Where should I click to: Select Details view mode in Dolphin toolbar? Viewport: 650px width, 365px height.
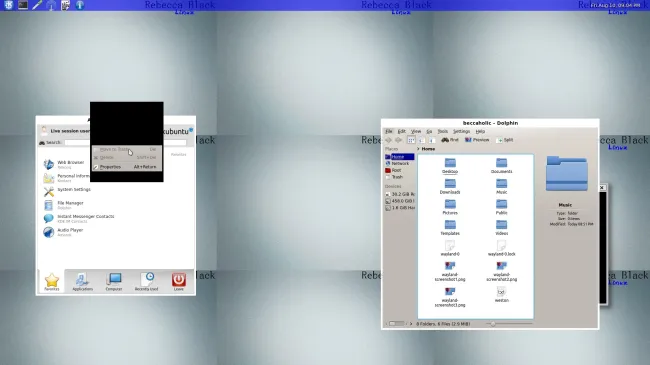tap(422, 140)
